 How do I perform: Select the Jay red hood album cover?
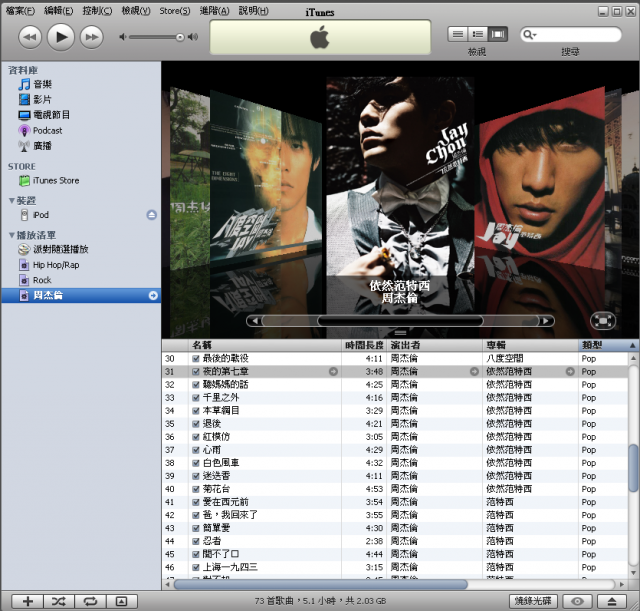click(540, 178)
